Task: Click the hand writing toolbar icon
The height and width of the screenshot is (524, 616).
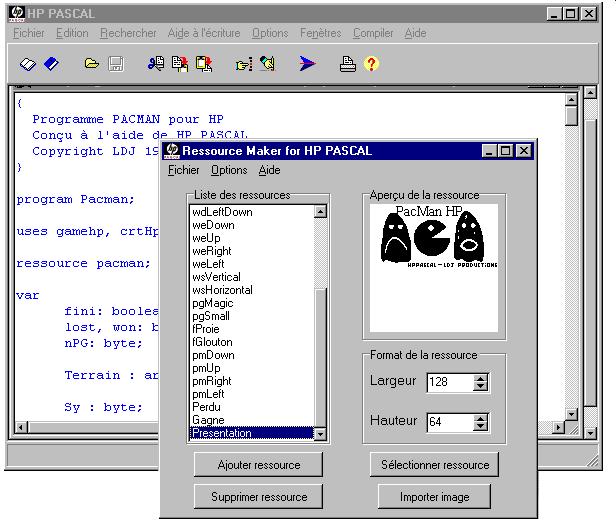Action: 268,64
